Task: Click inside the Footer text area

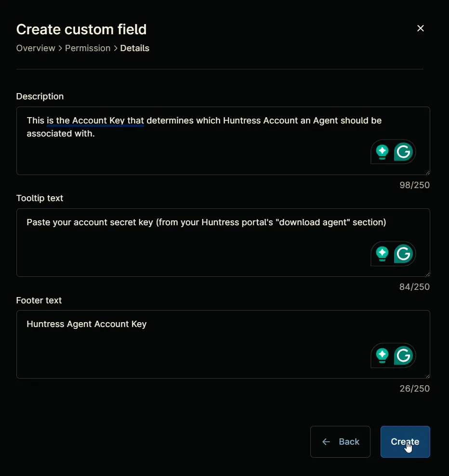Action: point(223,344)
